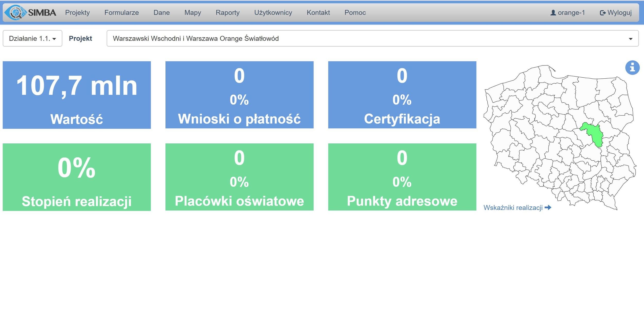The width and height of the screenshot is (644, 320).
Task: Open the Projekty menu
Action: pos(77,13)
